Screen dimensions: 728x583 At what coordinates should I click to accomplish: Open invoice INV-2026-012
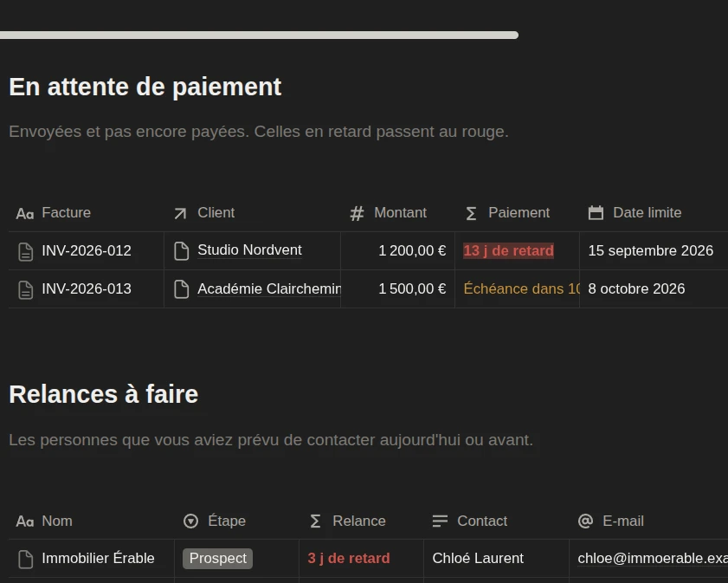(x=87, y=251)
